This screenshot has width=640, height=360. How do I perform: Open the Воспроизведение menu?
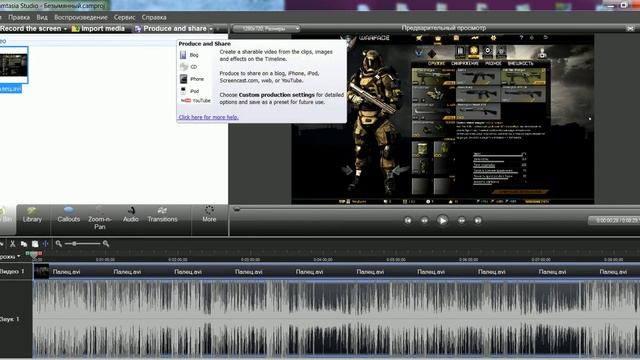81,17
